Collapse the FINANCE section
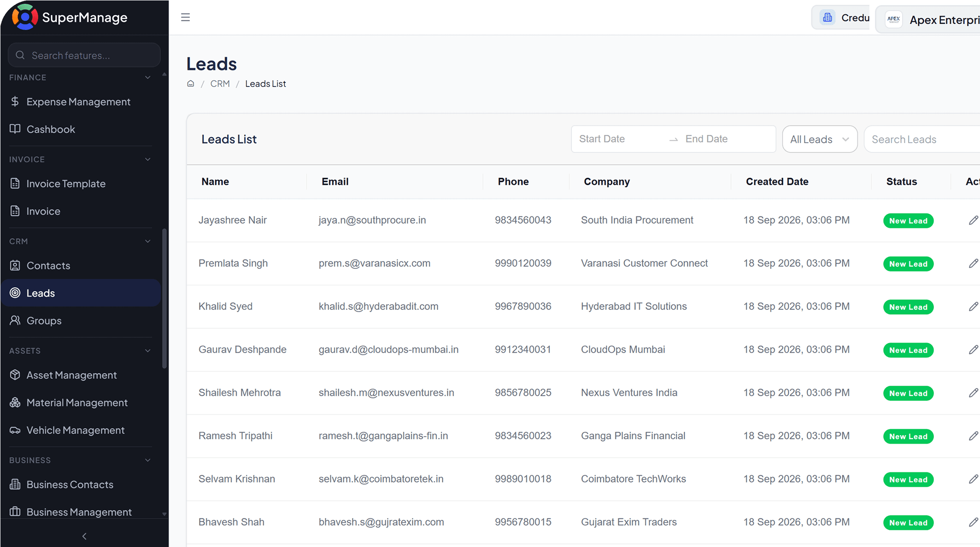This screenshot has height=547, width=980. point(148,77)
